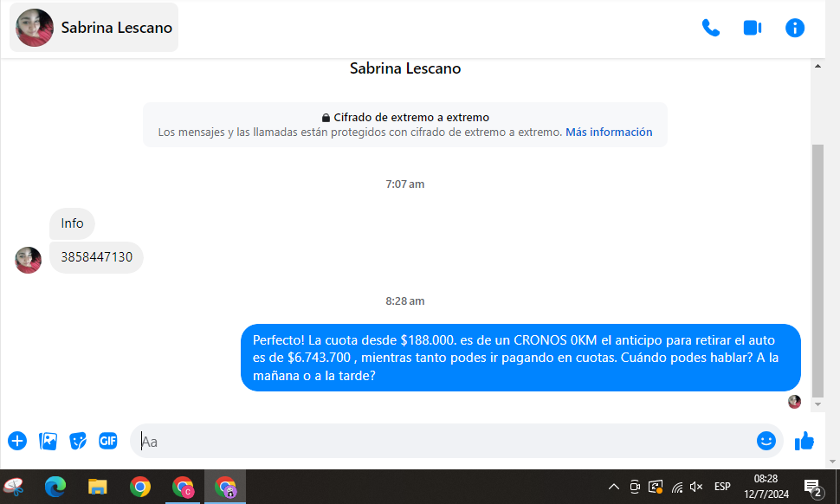Click the muted volume speaker icon

click(696, 487)
